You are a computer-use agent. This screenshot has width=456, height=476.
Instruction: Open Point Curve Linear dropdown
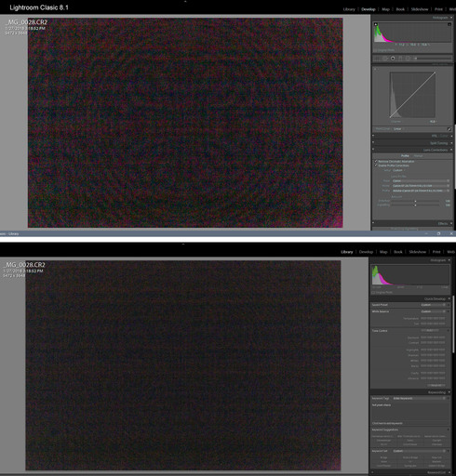click(x=398, y=129)
